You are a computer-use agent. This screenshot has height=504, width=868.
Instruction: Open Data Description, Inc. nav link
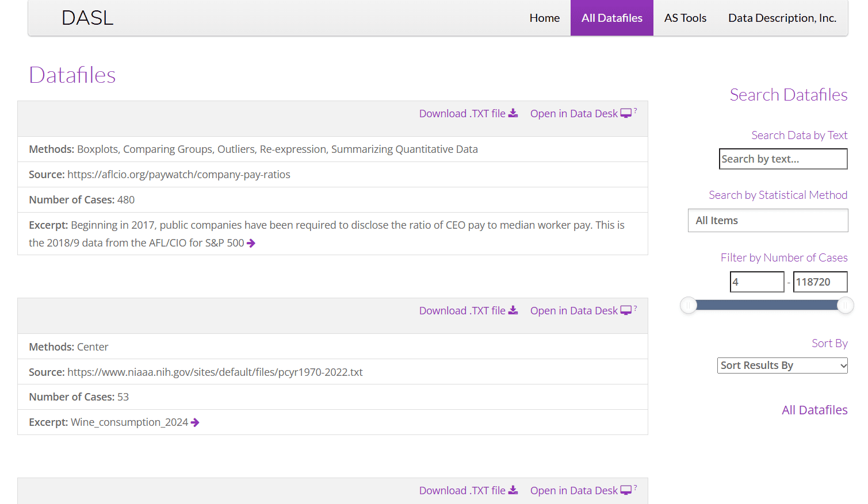pyautogui.click(x=782, y=18)
